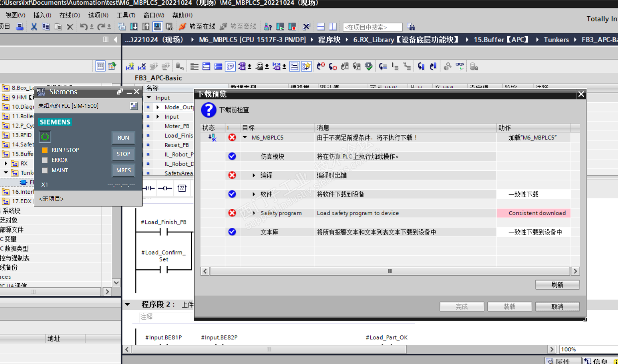
Task: Click the RUN button on PLCSIM
Action: click(123, 138)
